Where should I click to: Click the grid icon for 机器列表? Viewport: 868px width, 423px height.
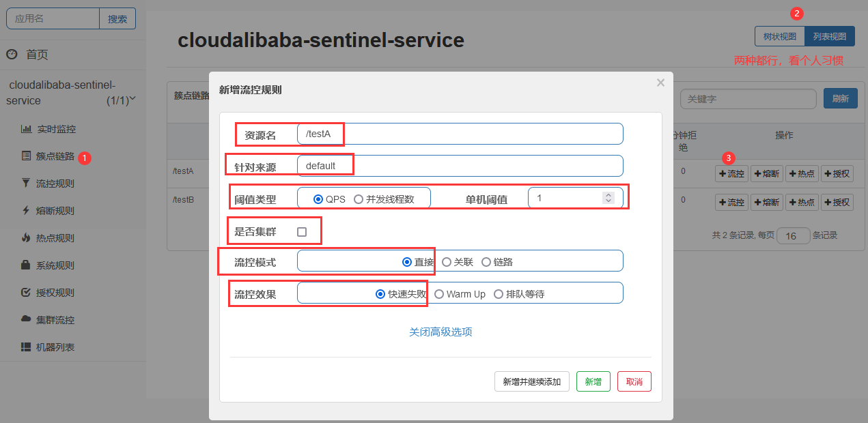click(x=26, y=347)
